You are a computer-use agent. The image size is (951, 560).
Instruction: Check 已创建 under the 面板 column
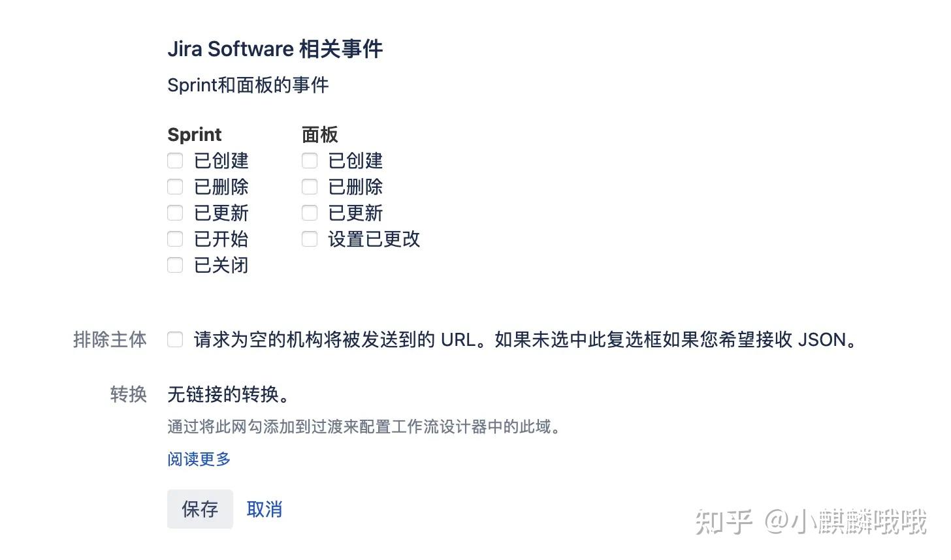[309, 161]
